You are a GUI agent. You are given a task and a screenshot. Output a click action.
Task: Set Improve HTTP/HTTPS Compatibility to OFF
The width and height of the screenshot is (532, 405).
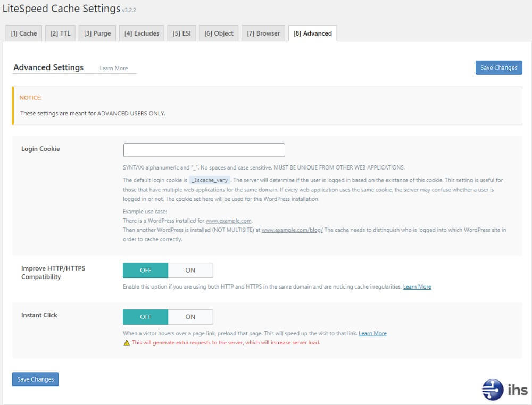[x=146, y=270]
